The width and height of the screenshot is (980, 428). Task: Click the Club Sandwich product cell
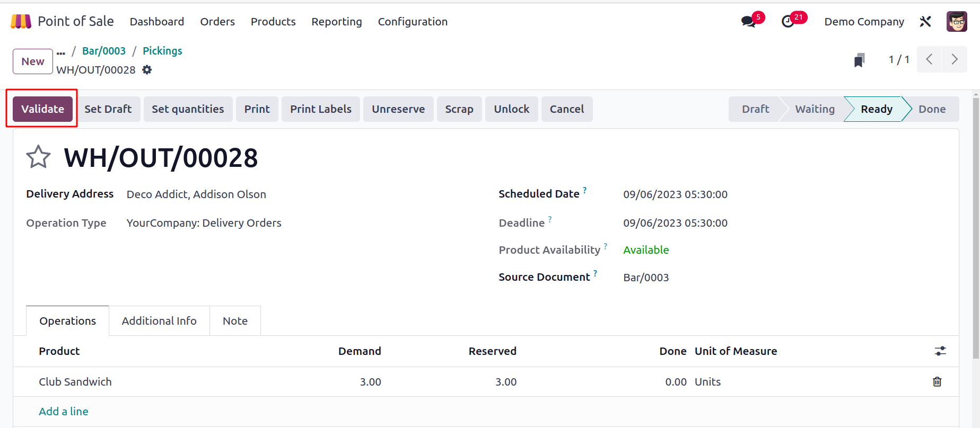(x=75, y=382)
